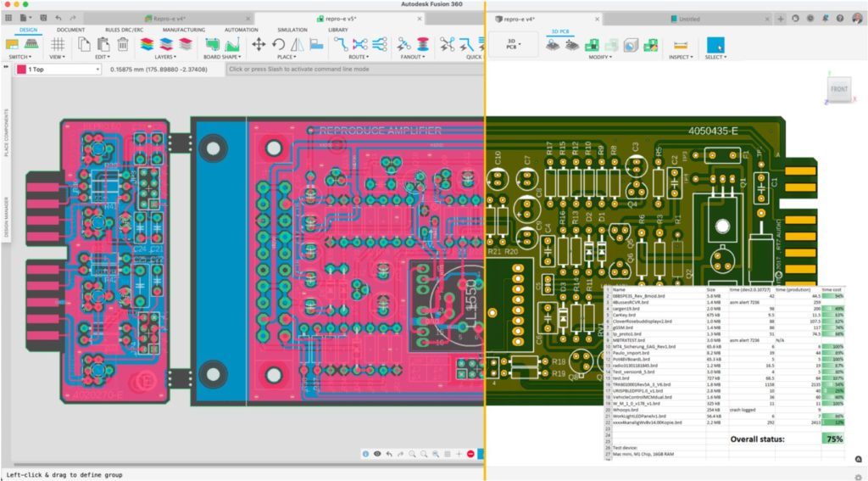Screen dimensions: 868x481
Task: Select the manual Route trace tool
Action: tap(340, 45)
